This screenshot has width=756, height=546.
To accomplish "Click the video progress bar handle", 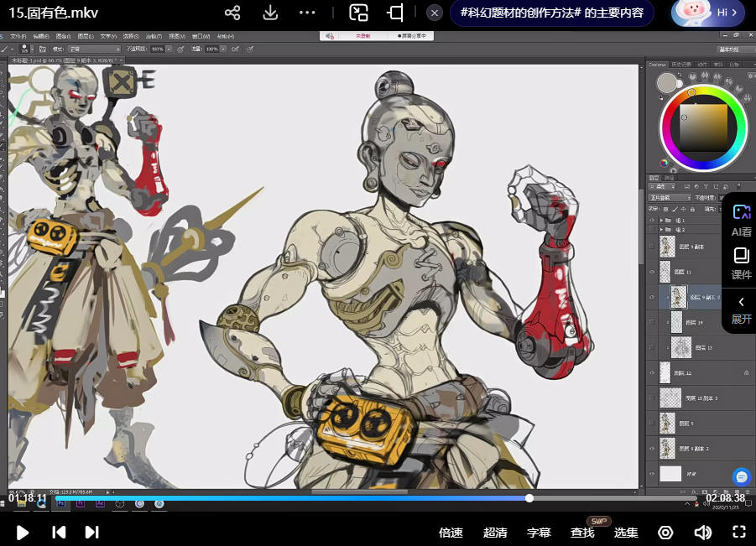I will click(529, 498).
